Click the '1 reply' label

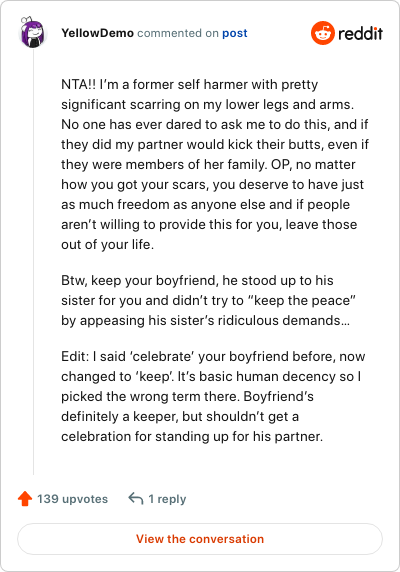[167, 499]
